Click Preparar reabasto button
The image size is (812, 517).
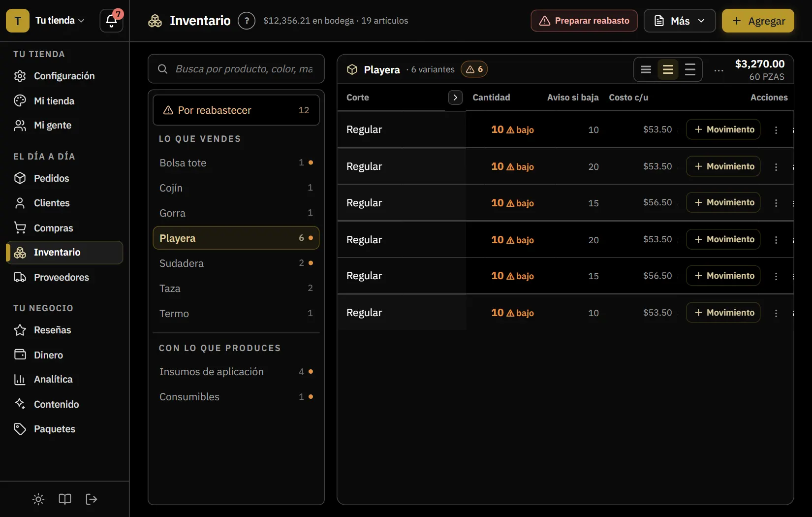click(x=584, y=21)
